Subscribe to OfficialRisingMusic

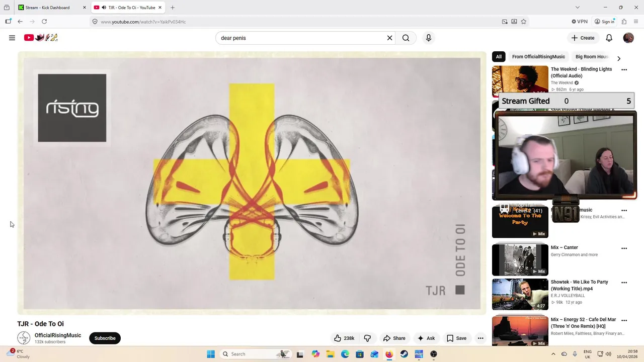tap(105, 338)
